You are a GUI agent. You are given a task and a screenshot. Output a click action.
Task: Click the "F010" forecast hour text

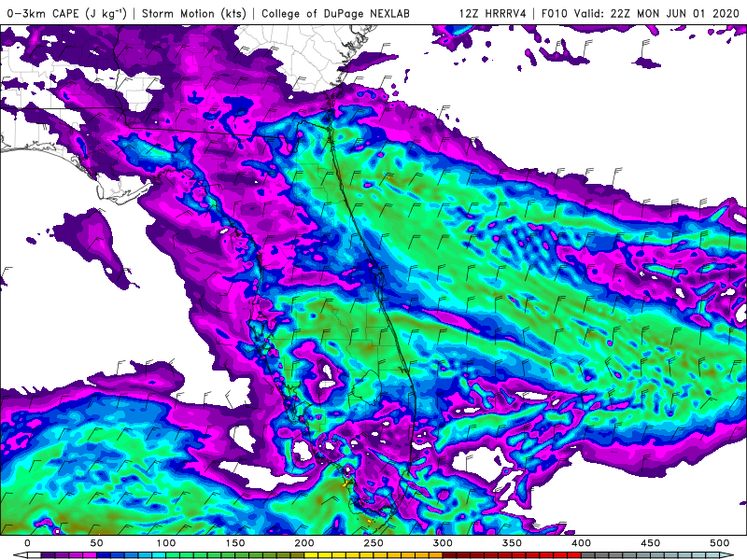pyautogui.click(x=555, y=13)
